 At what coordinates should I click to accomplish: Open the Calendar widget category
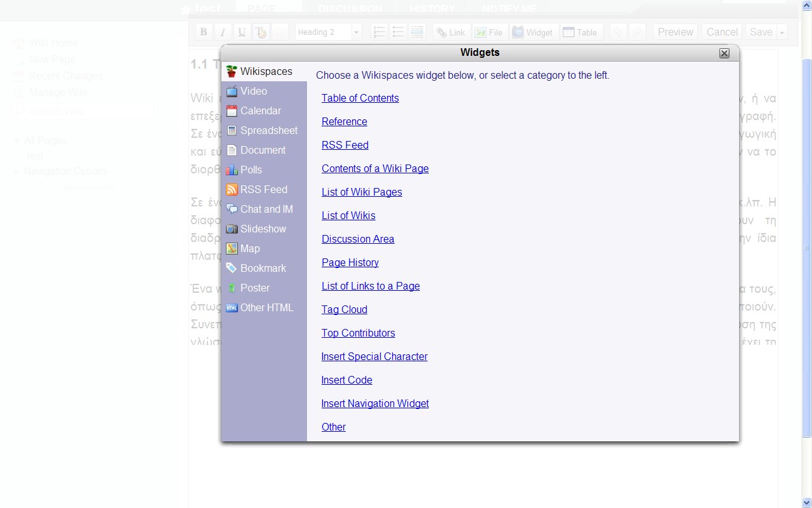[x=263, y=111]
